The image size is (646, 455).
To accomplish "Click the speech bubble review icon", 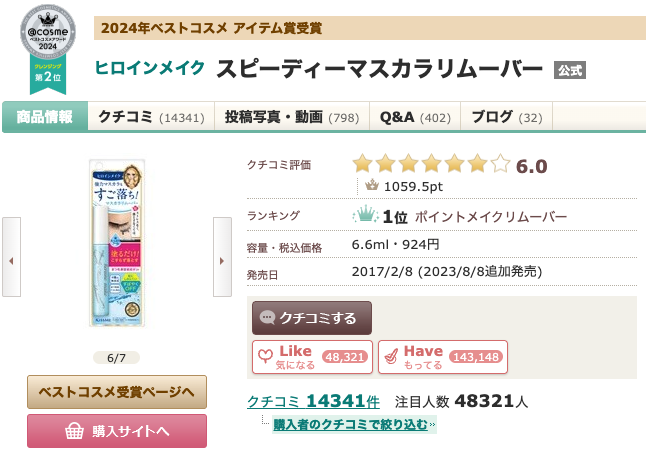I will pos(268,318).
